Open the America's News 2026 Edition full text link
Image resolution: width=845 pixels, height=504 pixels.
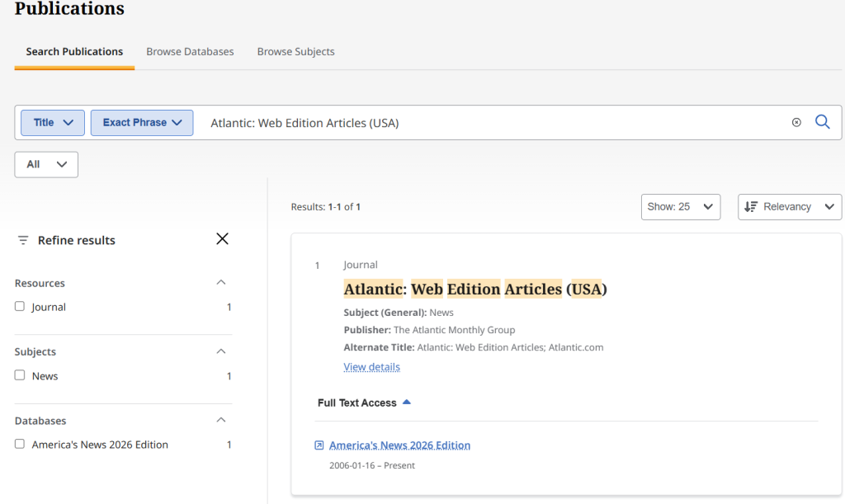400,445
